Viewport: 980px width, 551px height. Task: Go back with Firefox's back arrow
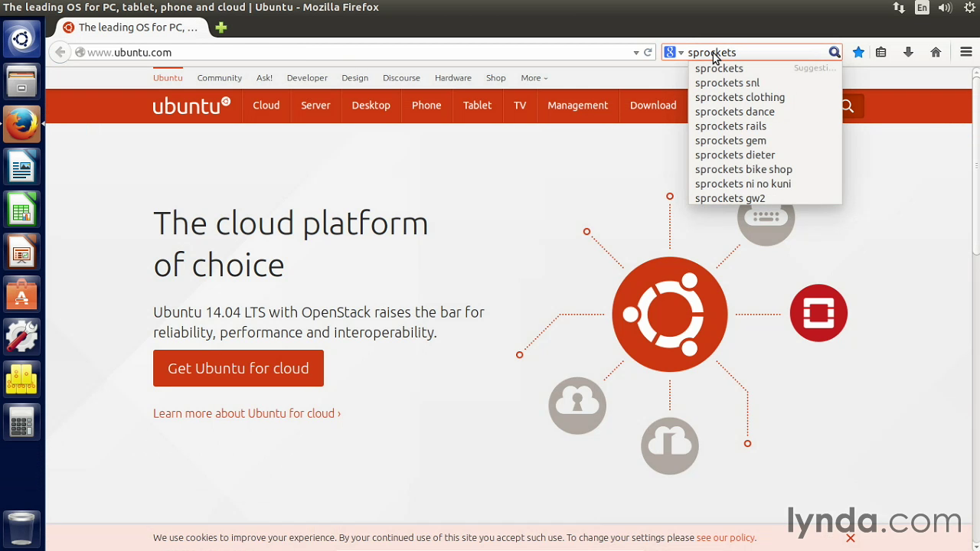point(60,52)
